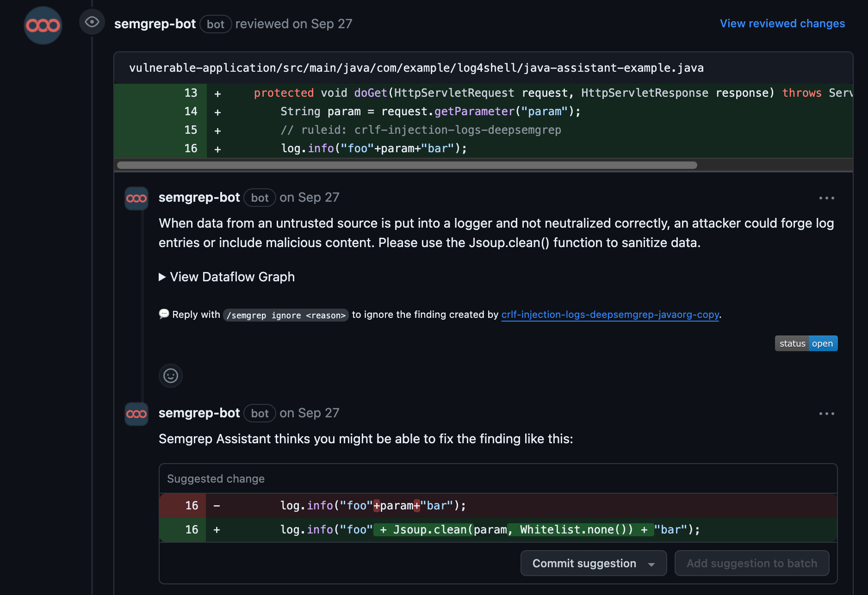Click getParameter code on line 14
Image resolution: width=868 pixels, height=595 pixels.
[474, 112]
